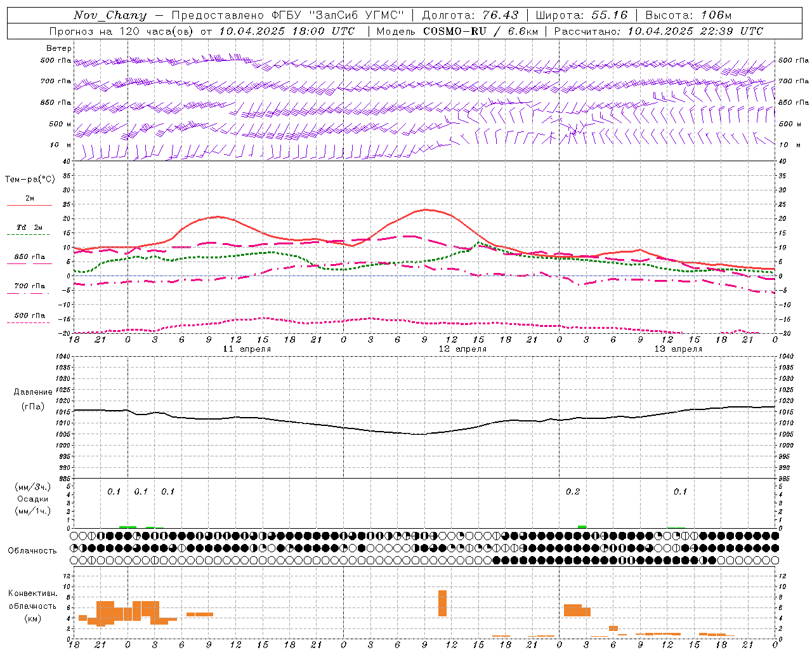Click the forecast start date 10.04.2025 18:00 UTC
Image resolution: width=812 pixels, height=650 pixels.
(287, 31)
